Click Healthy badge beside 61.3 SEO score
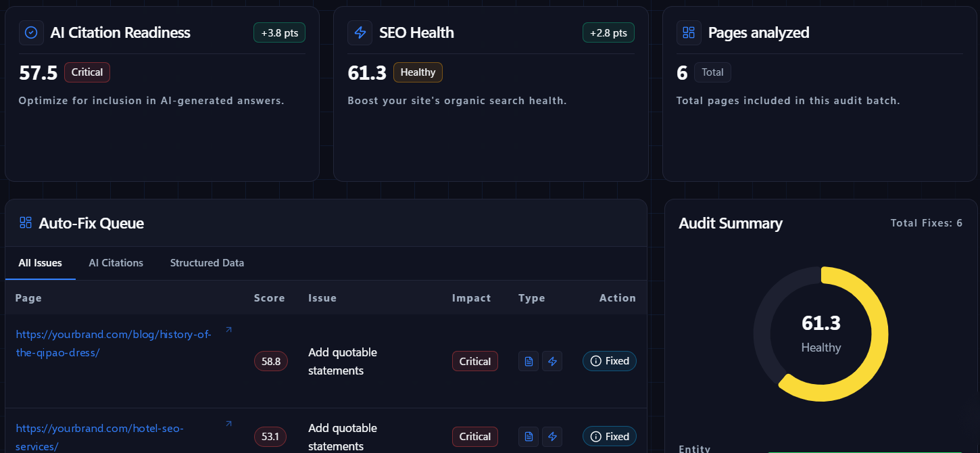Viewport: 980px width, 453px height. 418,72
